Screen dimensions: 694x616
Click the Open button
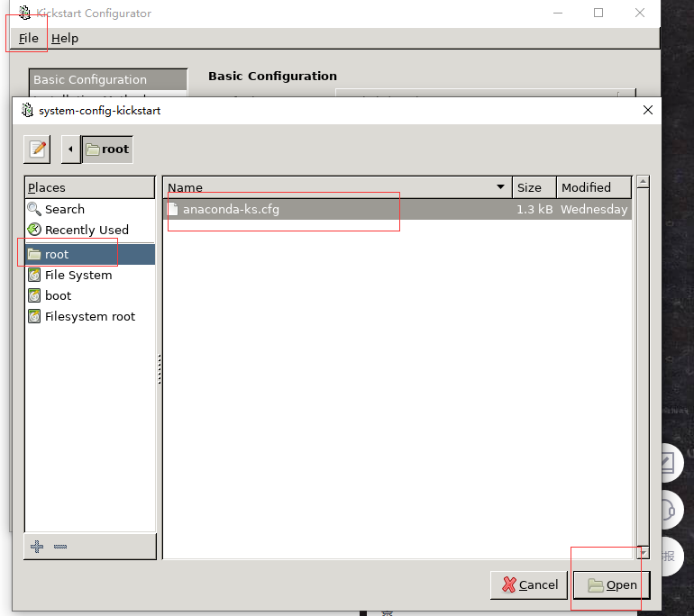(x=612, y=585)
